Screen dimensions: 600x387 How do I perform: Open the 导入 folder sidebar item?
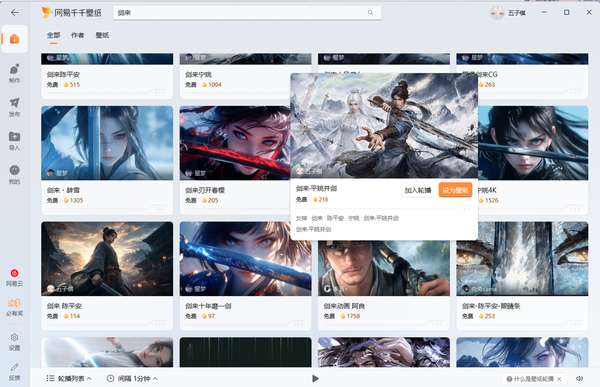15,140
